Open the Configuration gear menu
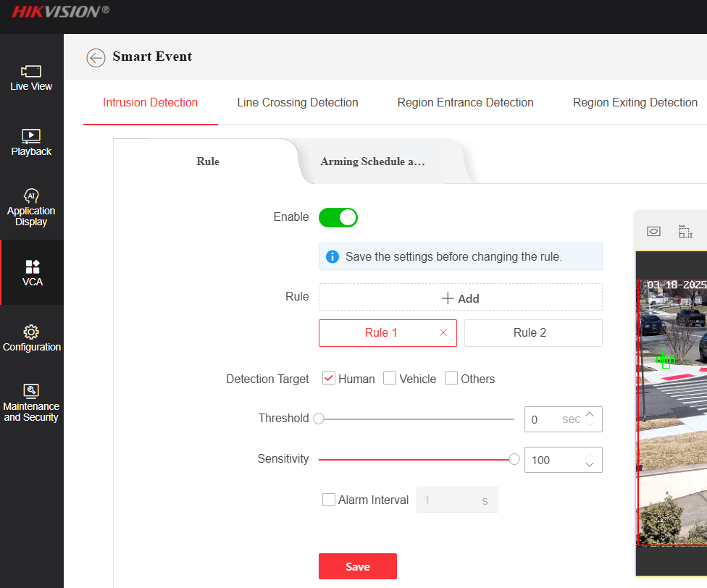The image size is (707, 588). 31,338
